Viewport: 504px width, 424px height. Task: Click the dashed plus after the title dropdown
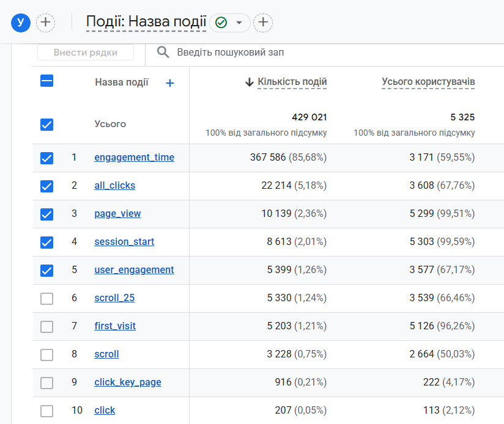[x=263, y=23]
